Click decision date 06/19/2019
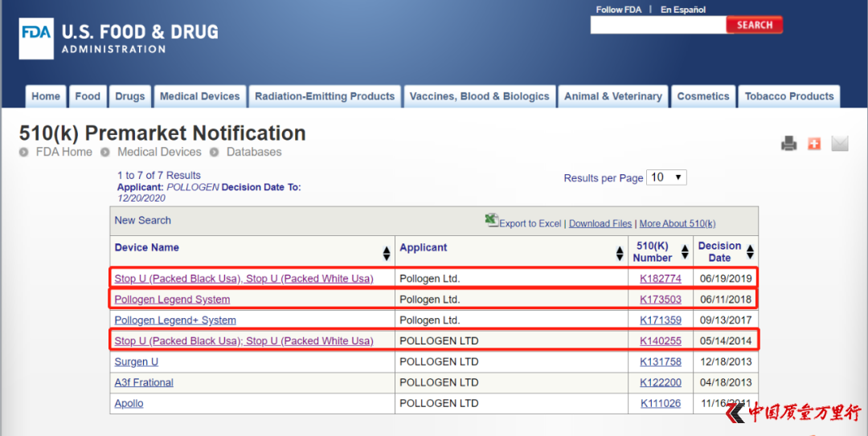The image size is (868, 436). coord(726,279)
